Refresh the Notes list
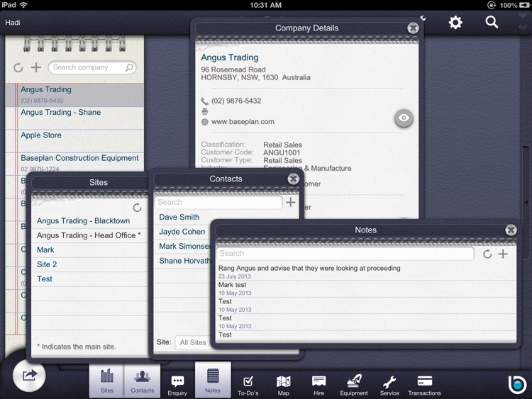Image resolution: width=532 pixels, height=399 pixels. (x=487, y=254)
